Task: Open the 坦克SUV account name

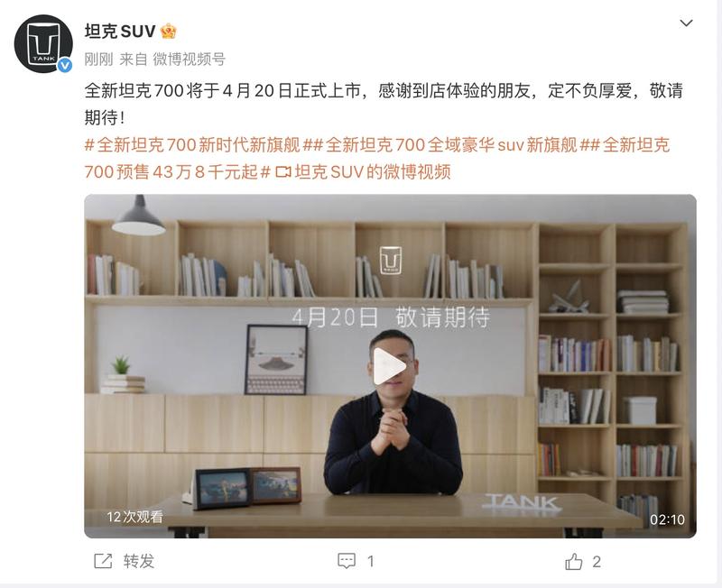Action: (x=120, y=32)
